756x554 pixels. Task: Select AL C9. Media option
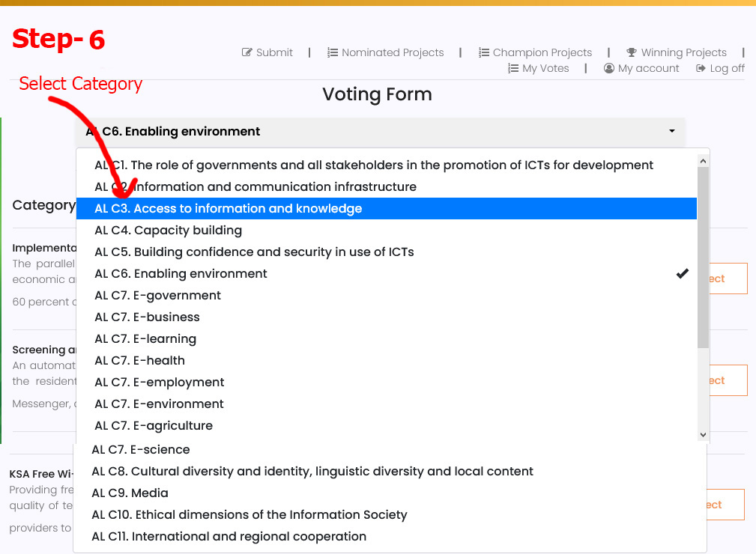[x=390, y=493]
